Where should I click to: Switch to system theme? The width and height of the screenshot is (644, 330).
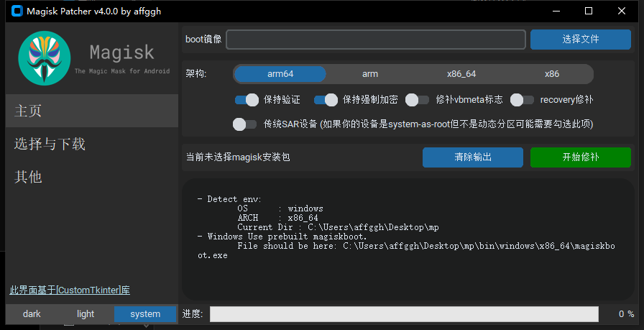145,314
